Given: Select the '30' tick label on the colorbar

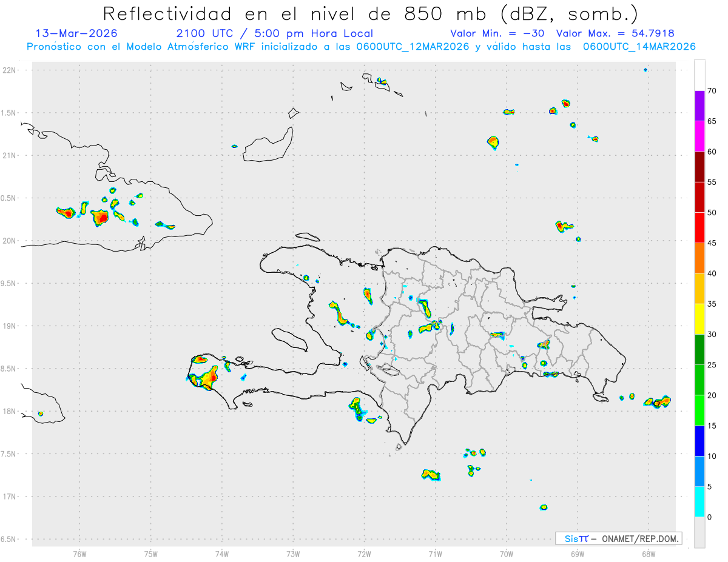Looking at the screenshot, I should tap(712, 335).
